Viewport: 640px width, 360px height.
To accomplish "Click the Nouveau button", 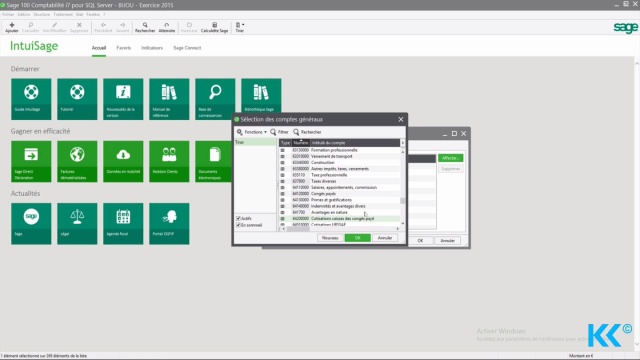I will [x=330, y=238].
